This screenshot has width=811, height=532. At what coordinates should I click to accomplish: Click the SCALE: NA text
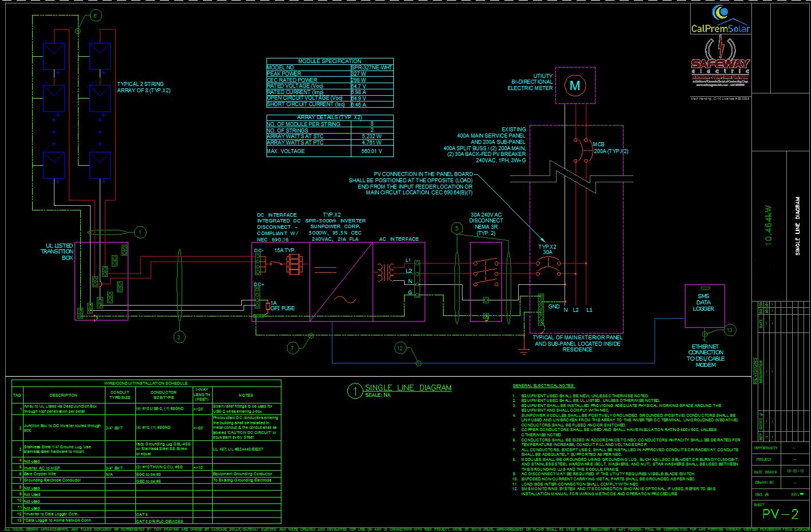click(378, 395)
